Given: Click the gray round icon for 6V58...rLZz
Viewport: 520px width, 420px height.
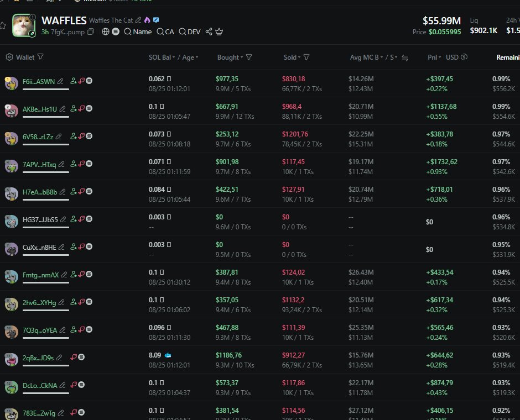Looking at the screenshot, I should (x=89, y=136).
